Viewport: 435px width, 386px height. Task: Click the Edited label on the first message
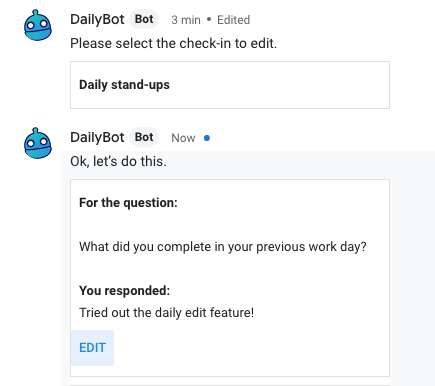coord(233,20)
